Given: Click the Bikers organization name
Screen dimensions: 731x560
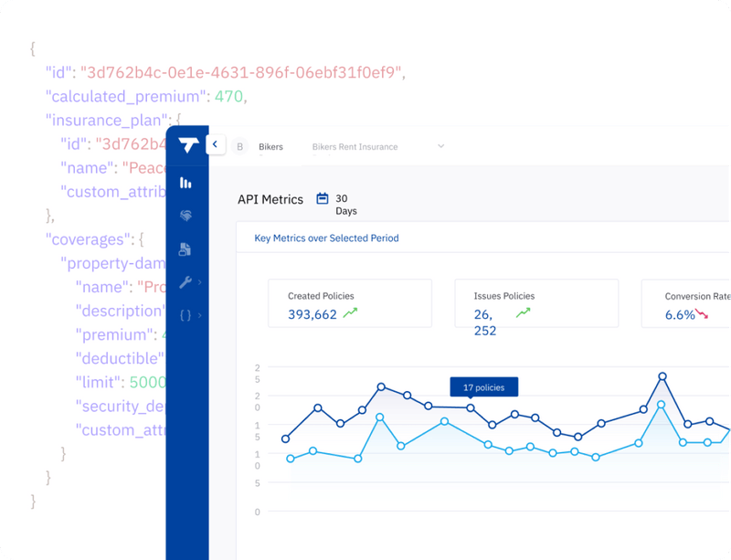Looking at the screenshot, I should 270,146.
